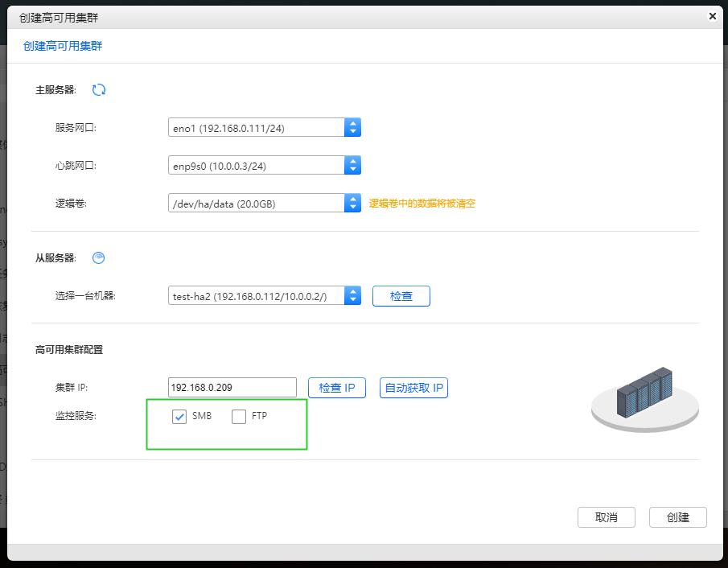The image size is (728, 568).
Task: Click the 自动获取 IP button
Action: [x=413, y=388]
